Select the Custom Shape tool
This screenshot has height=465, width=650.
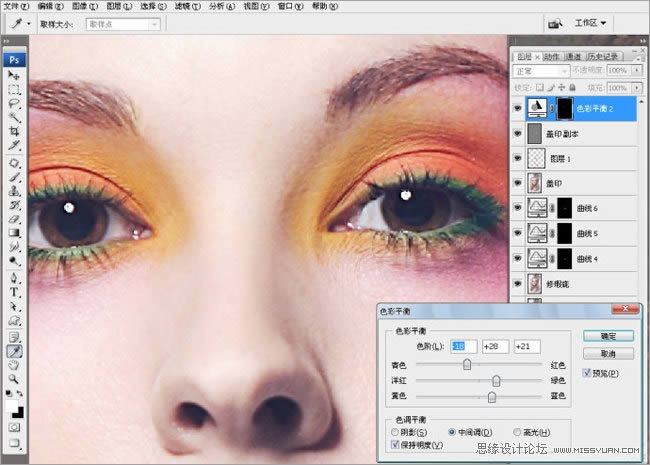[14, 320]
